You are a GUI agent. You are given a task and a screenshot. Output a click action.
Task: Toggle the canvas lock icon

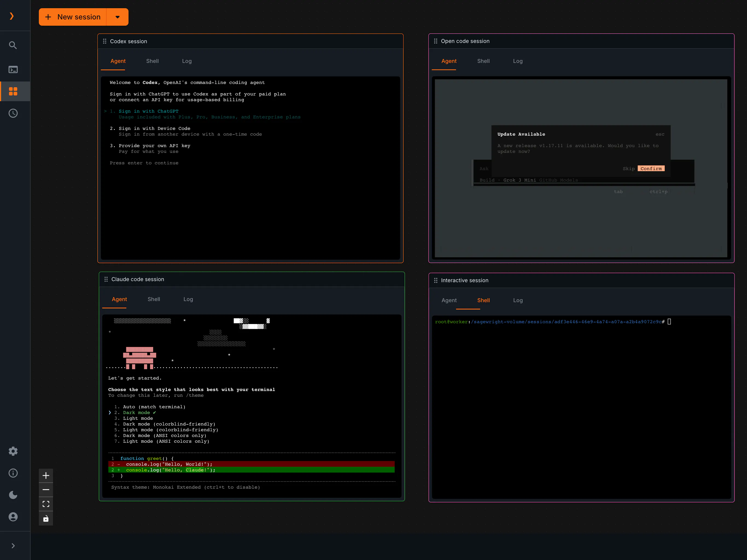point(46,518)
